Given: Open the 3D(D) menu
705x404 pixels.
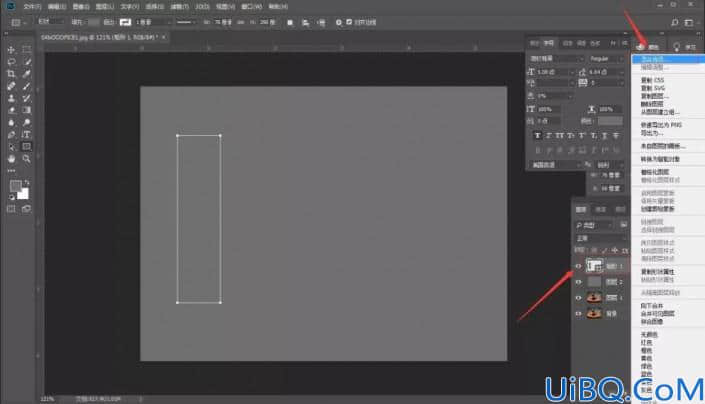Looking at the screenshot, I should (x=202, y=7).
